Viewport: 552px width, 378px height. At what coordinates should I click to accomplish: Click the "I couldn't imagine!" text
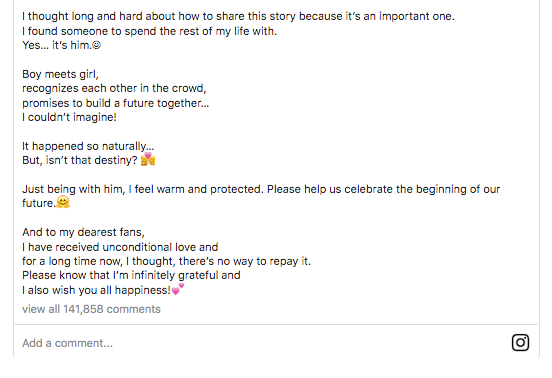(69, 117)
